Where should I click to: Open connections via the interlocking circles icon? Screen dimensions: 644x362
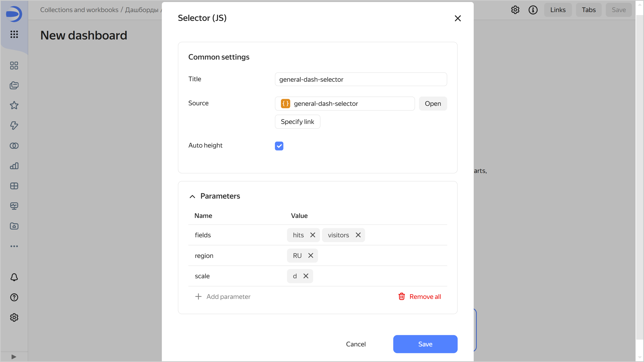[x=14, y=146]
